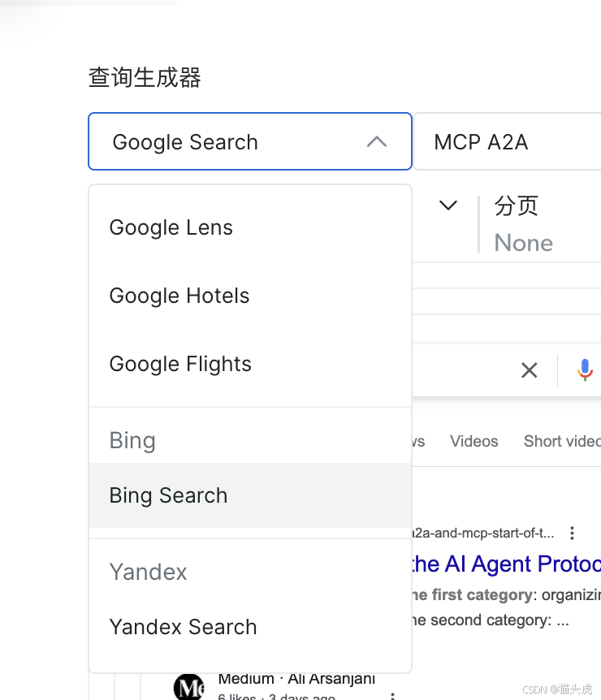601x700 pixels.
Task: Click the microphone voice search icon
Action: coord(585,369)
